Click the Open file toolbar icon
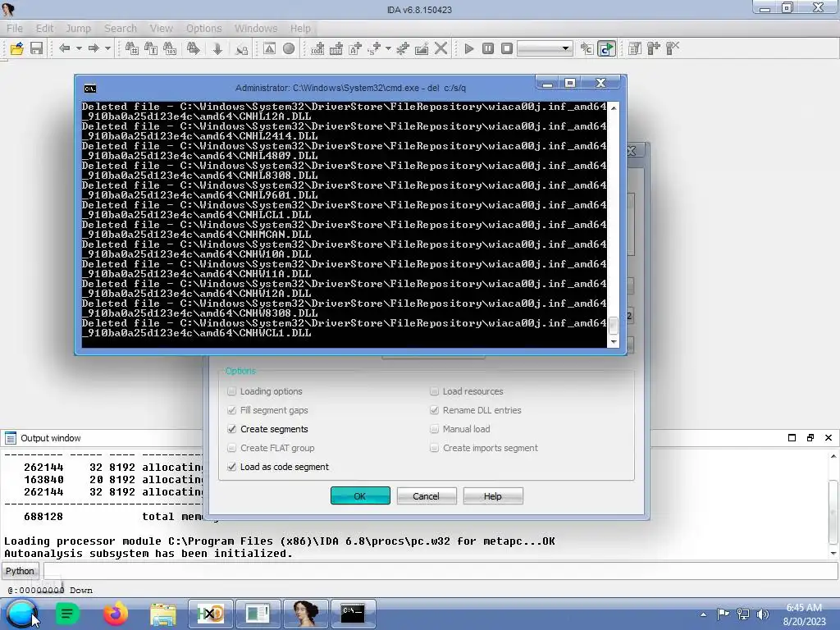The width and height of the screenshot is (840, 630). (17, 48)
